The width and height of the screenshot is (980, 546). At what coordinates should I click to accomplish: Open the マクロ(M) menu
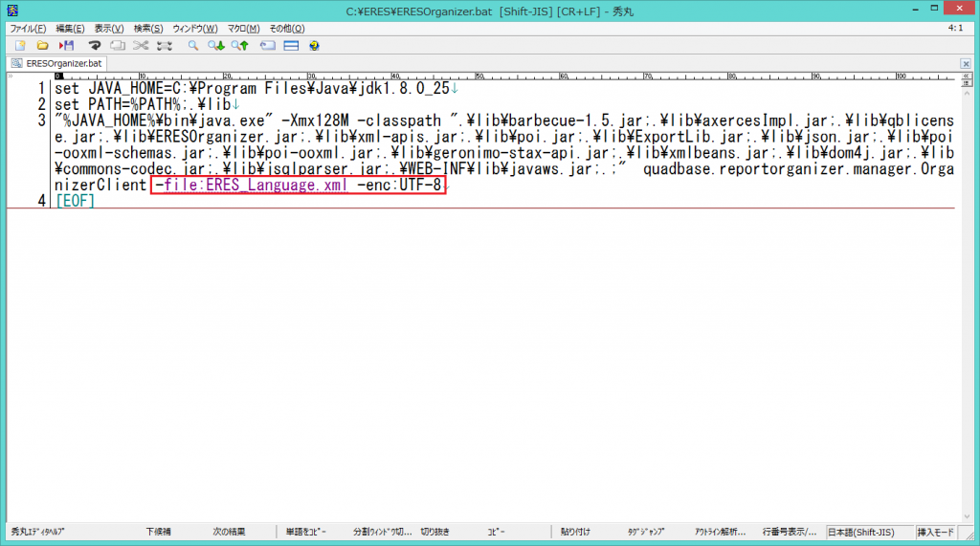(x=243, y=29)
